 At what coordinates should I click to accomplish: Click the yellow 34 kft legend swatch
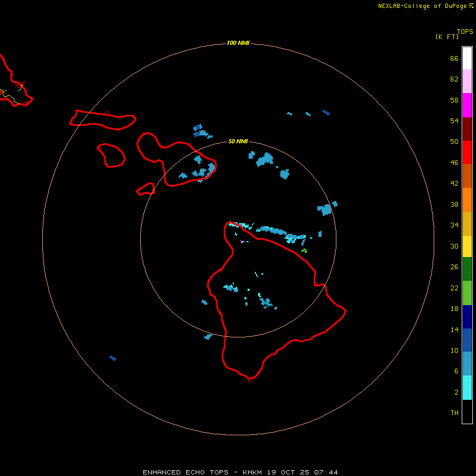click(467, 246)
